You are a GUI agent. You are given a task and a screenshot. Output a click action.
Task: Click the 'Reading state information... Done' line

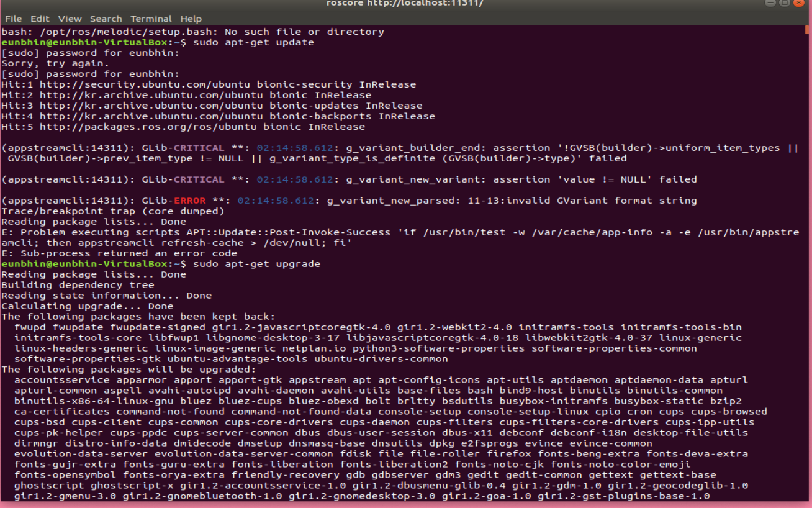(x=107, y=296)
